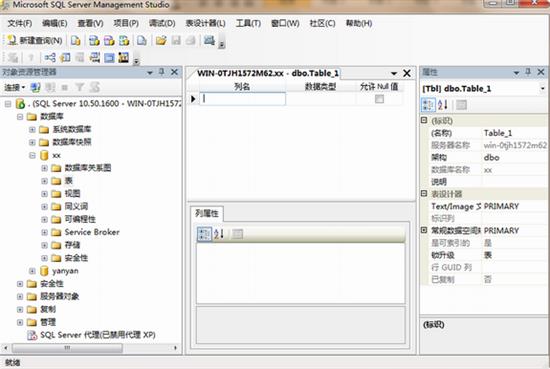The image size is (550, 369).
Task: Collapse the (标识) property group
Action: 424,120
